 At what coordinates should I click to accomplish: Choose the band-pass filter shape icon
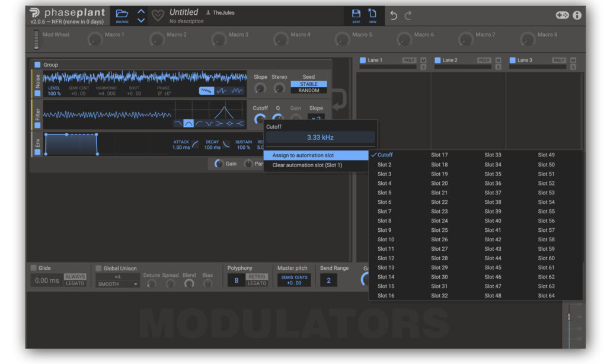pos(189,123)
